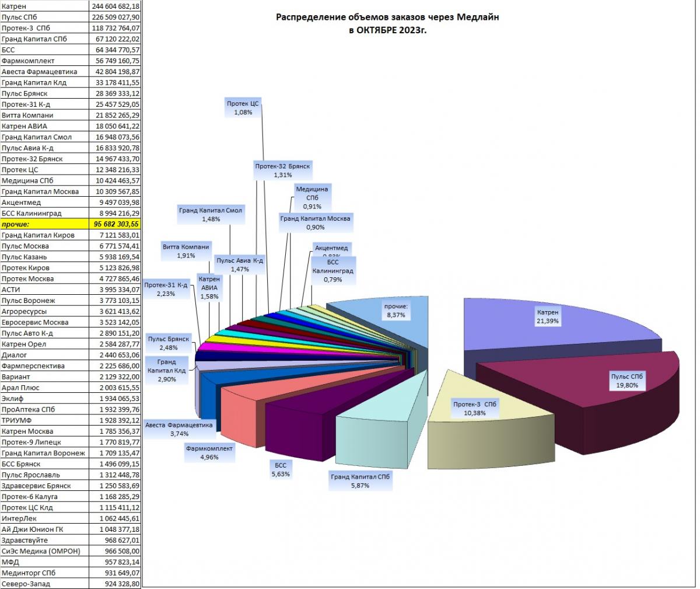Select the Гранд Капитал Воронеж table cell
Image resolution: width=700 pixels, height=589 pixels.
[x=45, y=453]
